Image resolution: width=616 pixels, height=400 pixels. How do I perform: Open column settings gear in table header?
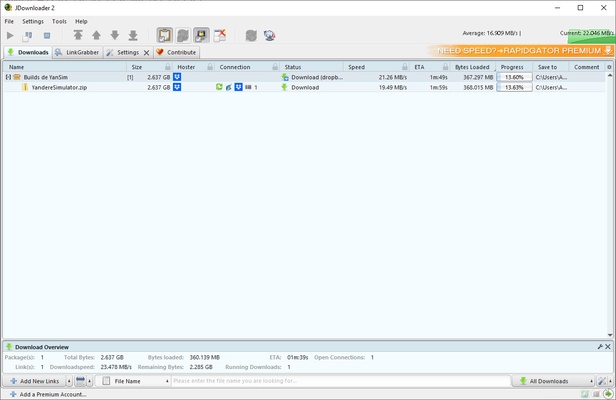tap(609, 67)
